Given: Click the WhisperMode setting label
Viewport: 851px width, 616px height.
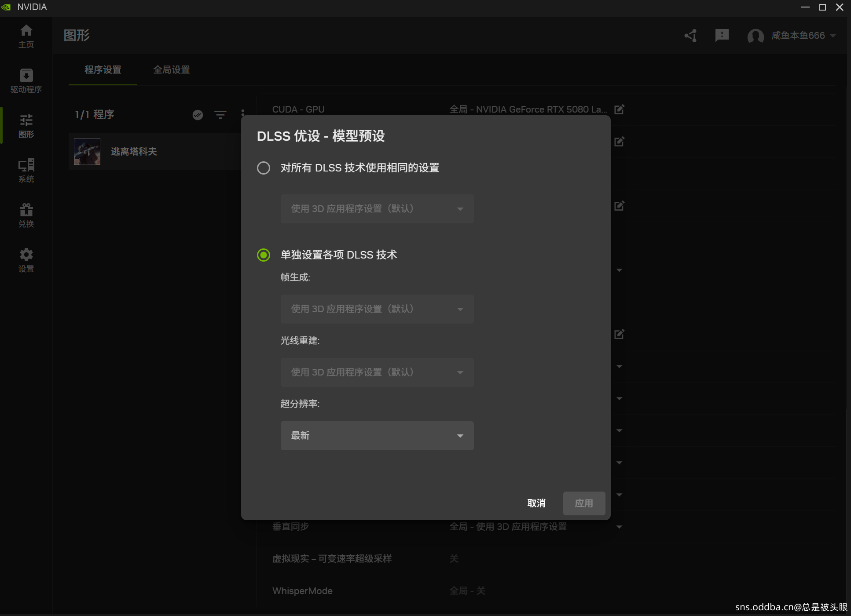Looking at the screenshot, I should tap(302, 590).
